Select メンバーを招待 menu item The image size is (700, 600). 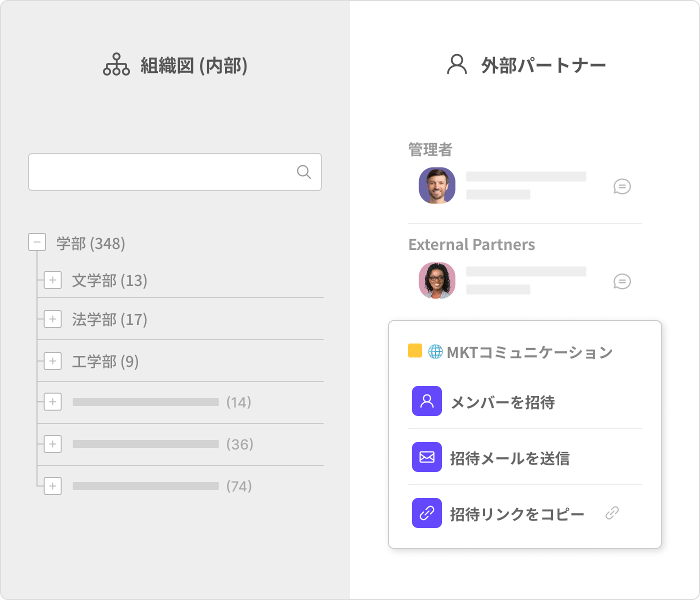(x=502, y=402)
